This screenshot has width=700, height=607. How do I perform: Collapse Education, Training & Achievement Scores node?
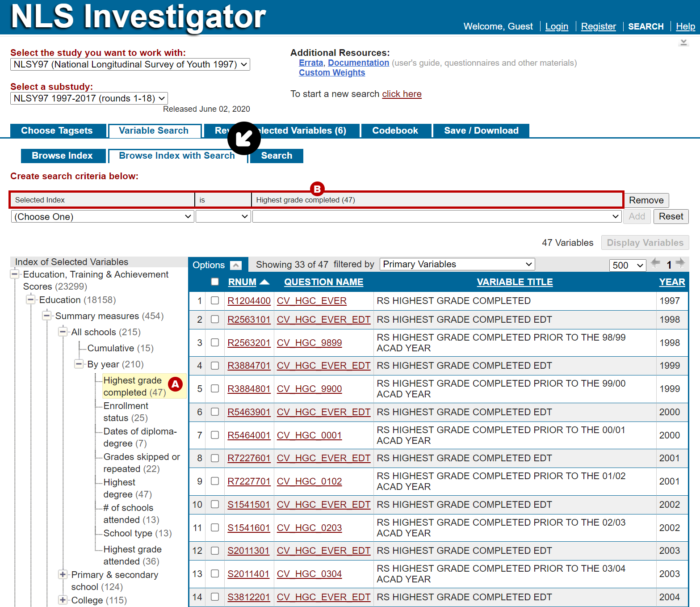(15, 274)
